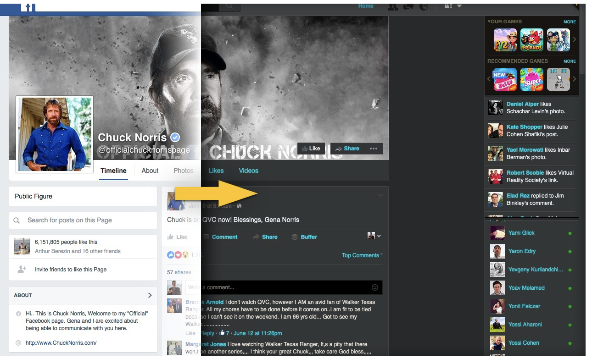Open the Super recommended game icon
592x364 pixels.
click(532, 79)
